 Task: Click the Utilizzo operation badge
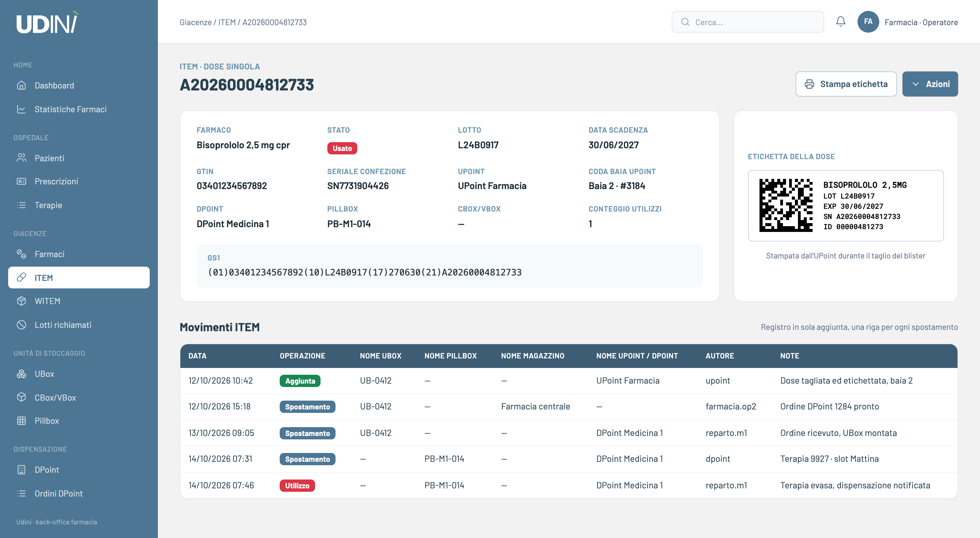pos(297,486)
